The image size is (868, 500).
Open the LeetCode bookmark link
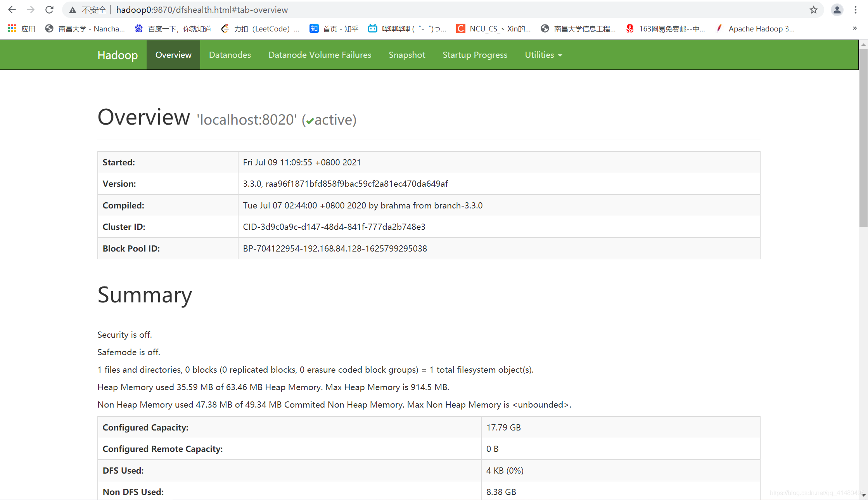tap(261, 29)
